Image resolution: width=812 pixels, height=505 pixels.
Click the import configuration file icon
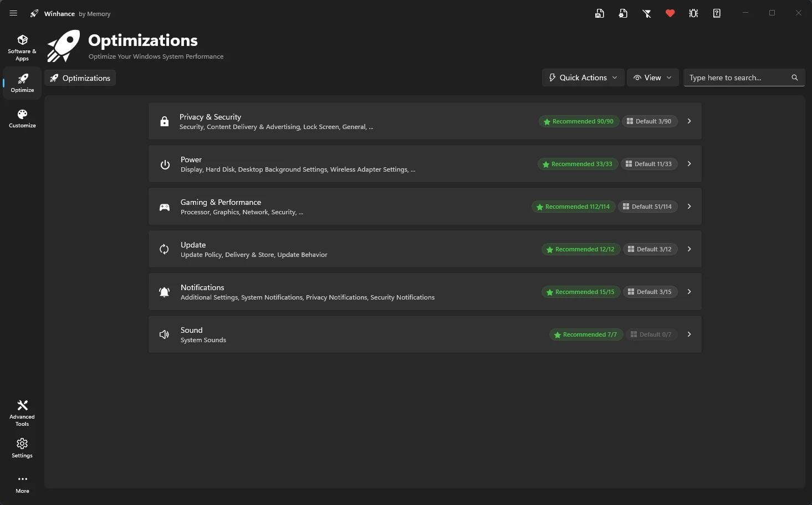pyautogui.click(x=623, y=13)
